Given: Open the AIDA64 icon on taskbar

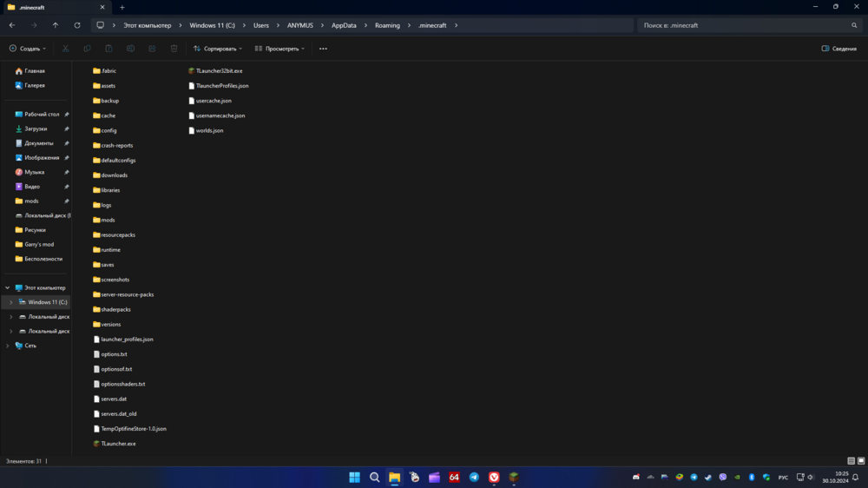Looking at the screenshot, I should [x=455, y=477].
